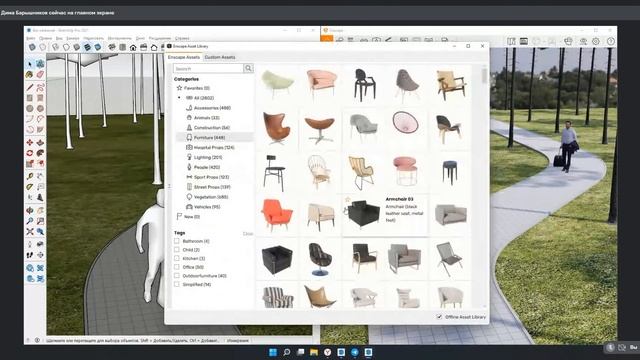Open Enscape settings gear icon

click(596, 41)
